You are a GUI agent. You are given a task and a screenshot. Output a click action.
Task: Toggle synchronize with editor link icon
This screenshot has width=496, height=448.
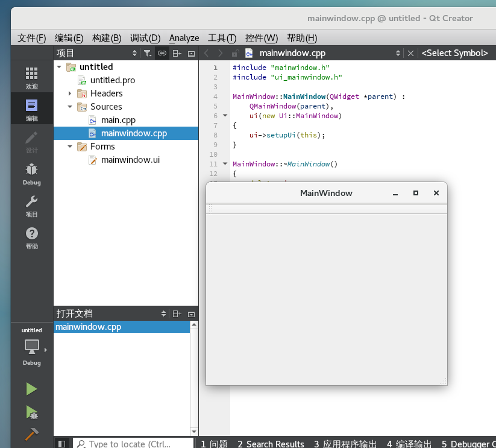(162, 53)
